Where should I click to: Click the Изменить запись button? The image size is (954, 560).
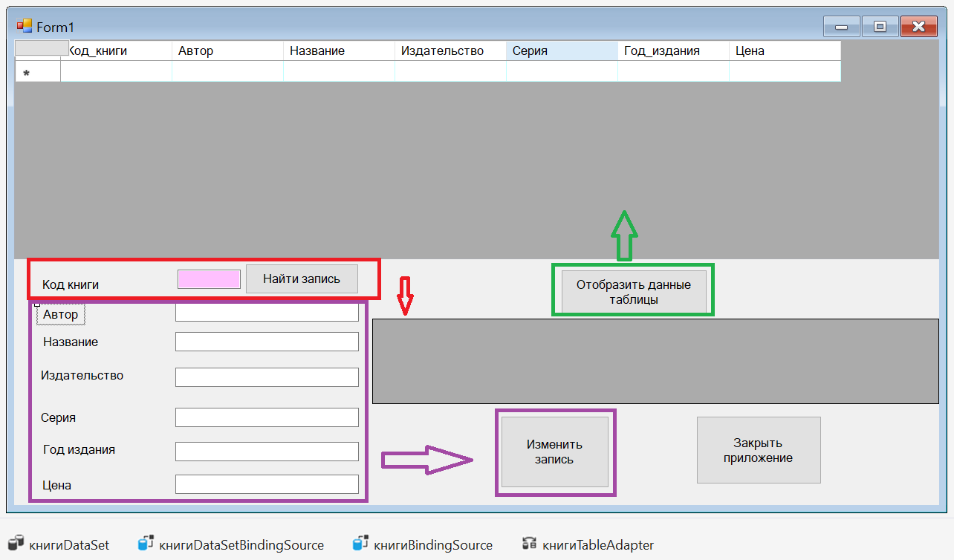554,452
